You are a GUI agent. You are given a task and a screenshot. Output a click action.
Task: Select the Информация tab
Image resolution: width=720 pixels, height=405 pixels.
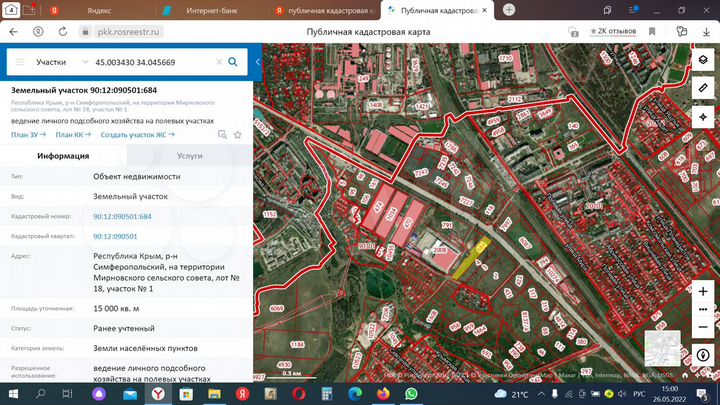[x=63, y=156]
